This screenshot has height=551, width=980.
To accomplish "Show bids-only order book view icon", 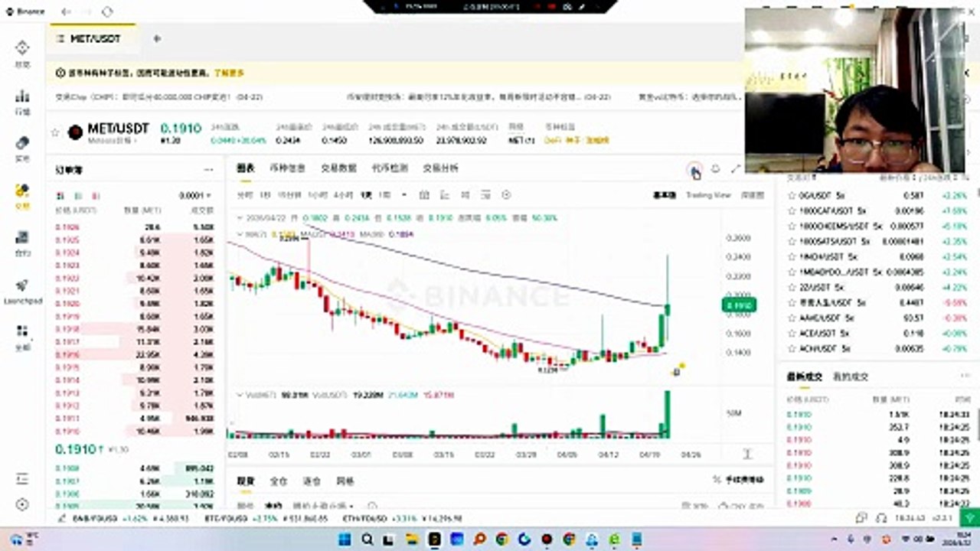I will 78,196.
